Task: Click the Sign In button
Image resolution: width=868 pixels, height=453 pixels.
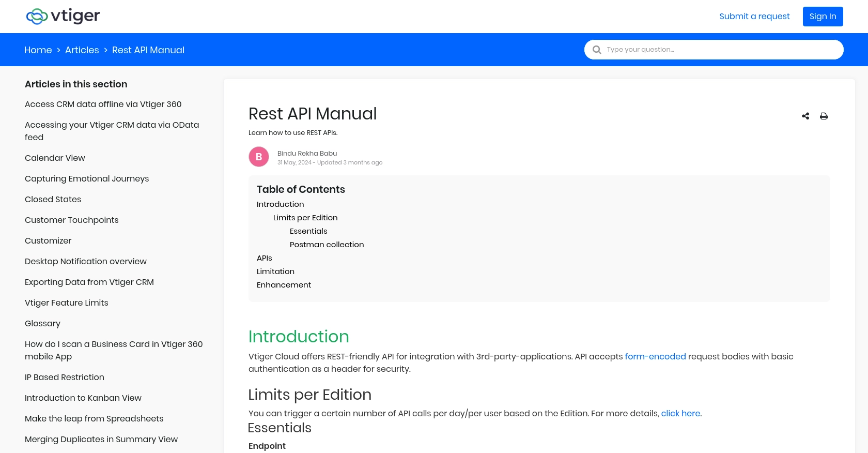Action: click(823, 16)
